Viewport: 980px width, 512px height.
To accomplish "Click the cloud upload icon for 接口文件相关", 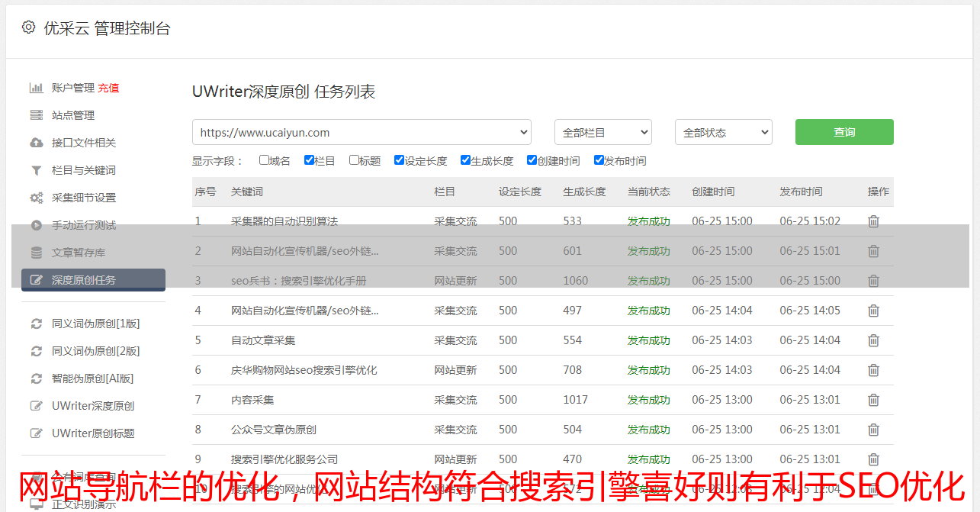I will 36,143.
